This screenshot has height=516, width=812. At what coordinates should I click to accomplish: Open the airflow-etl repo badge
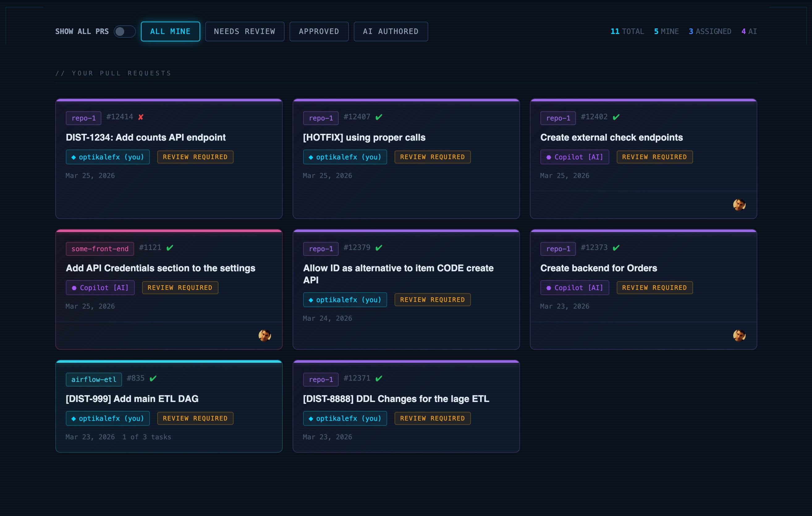pos(93,379)
